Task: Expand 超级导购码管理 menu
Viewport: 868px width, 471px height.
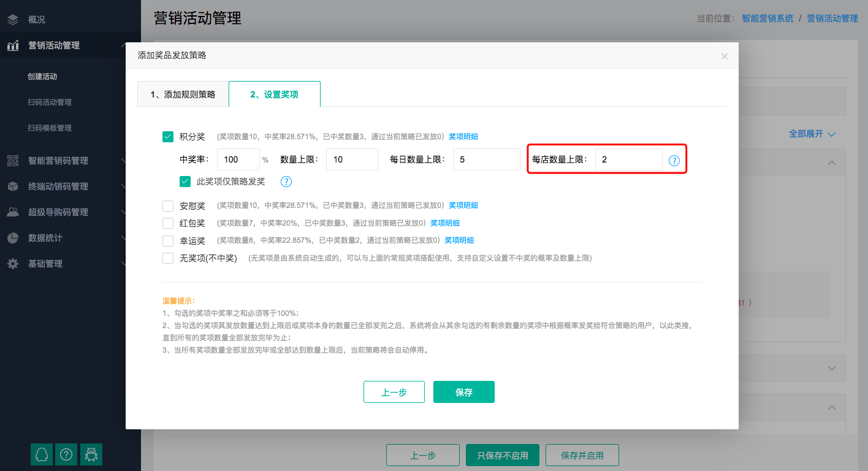Action: pyautogui.click(x=58, y=212)
